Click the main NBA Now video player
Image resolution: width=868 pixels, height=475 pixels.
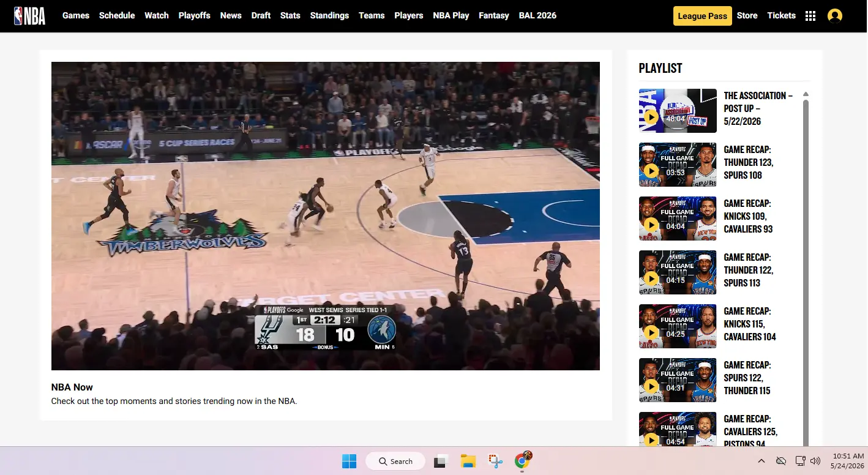click(326, 216)
